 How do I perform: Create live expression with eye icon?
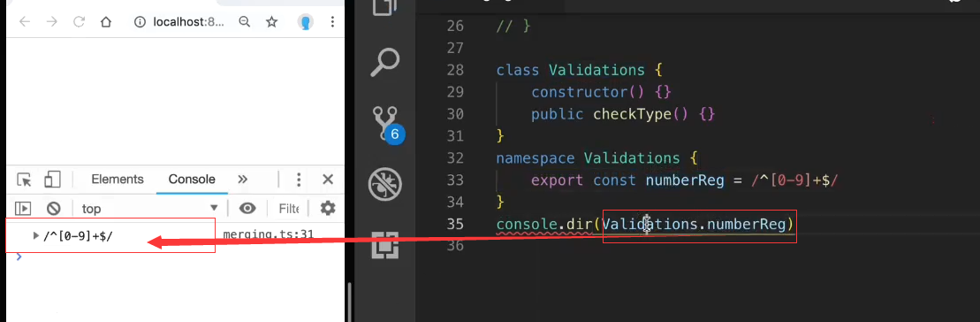point(248,208)
